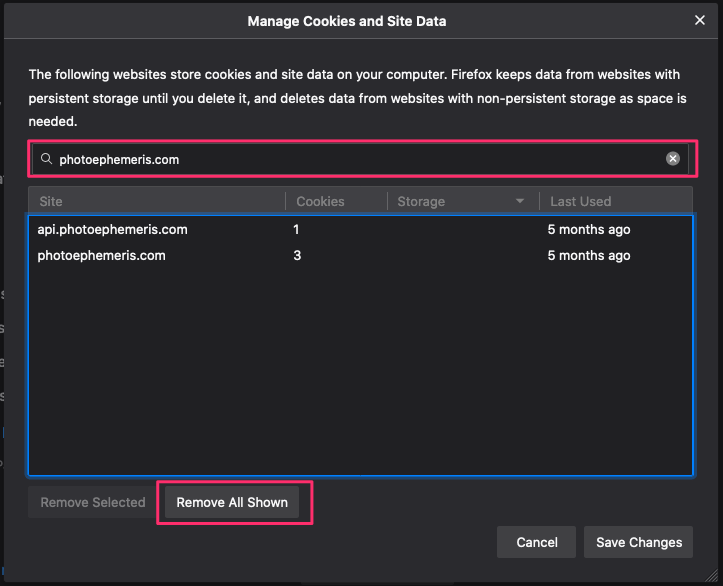Screen dimensions: 723x586
Task: Click the Storage column header label
Action: click(x=421, y=201)
